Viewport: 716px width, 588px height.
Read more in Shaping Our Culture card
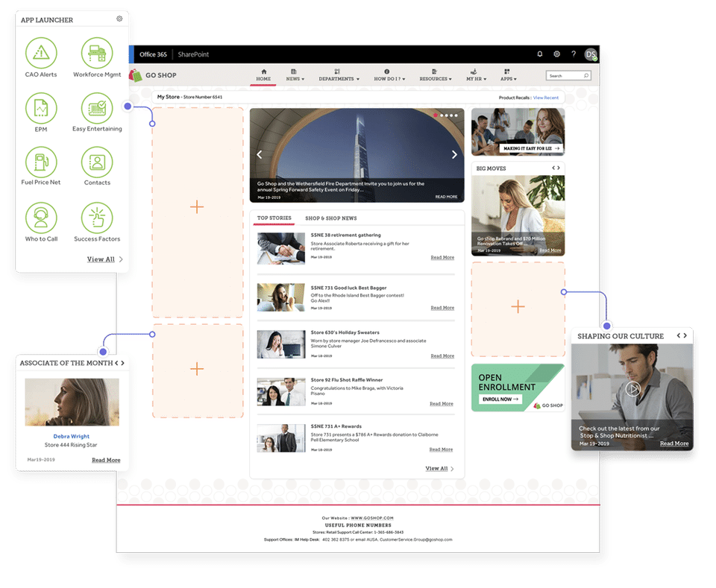674,443
